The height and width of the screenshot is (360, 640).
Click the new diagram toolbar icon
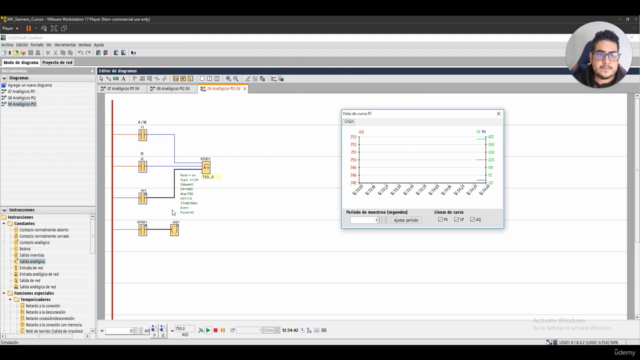point(4,53)
